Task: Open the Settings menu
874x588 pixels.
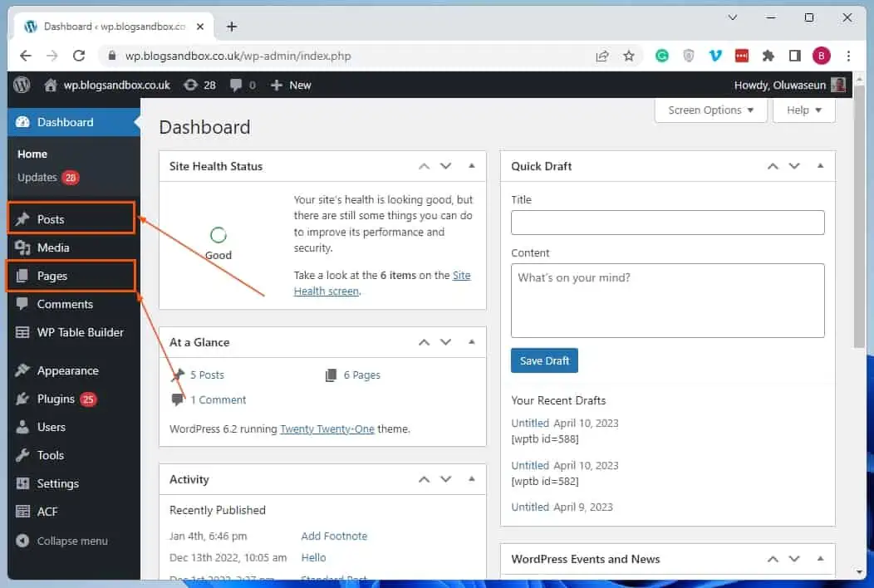Action: (74, 484)
